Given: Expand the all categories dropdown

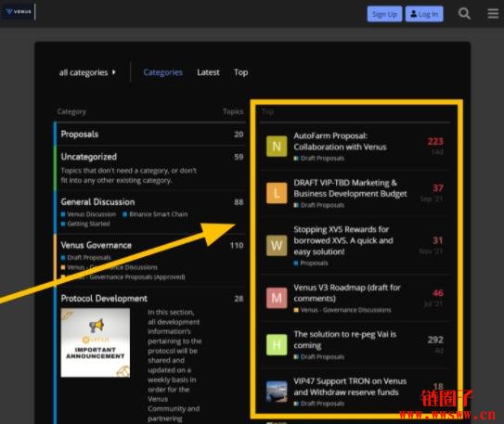Looking at the screenshot, I should [x=87, y=72].
